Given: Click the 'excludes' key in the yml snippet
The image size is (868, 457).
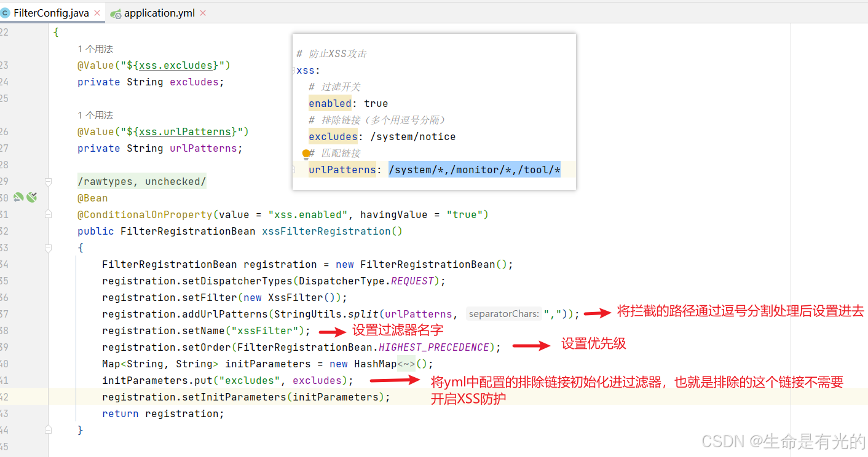Looking at the screenshot, I should (x=333, y=136).
